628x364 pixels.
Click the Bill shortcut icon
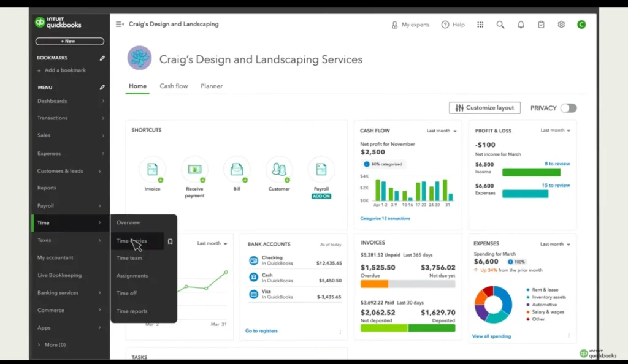pos(237,169)
